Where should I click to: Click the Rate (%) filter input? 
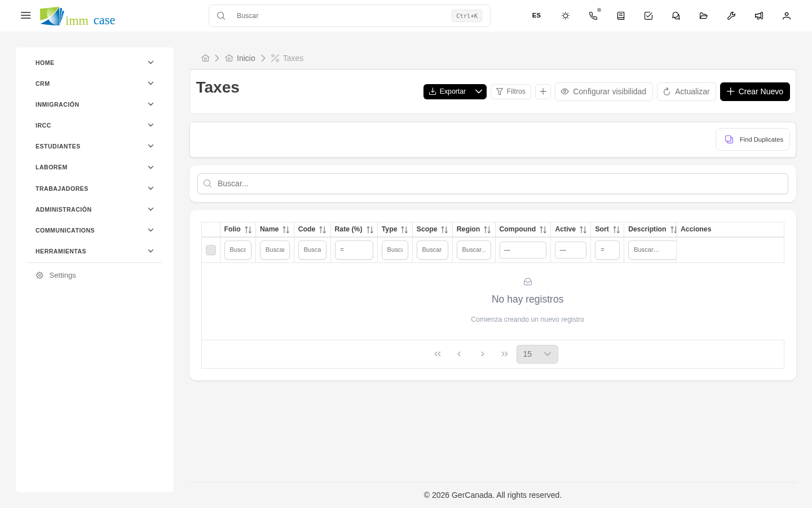pyautogui.click(x=354, y=250)
